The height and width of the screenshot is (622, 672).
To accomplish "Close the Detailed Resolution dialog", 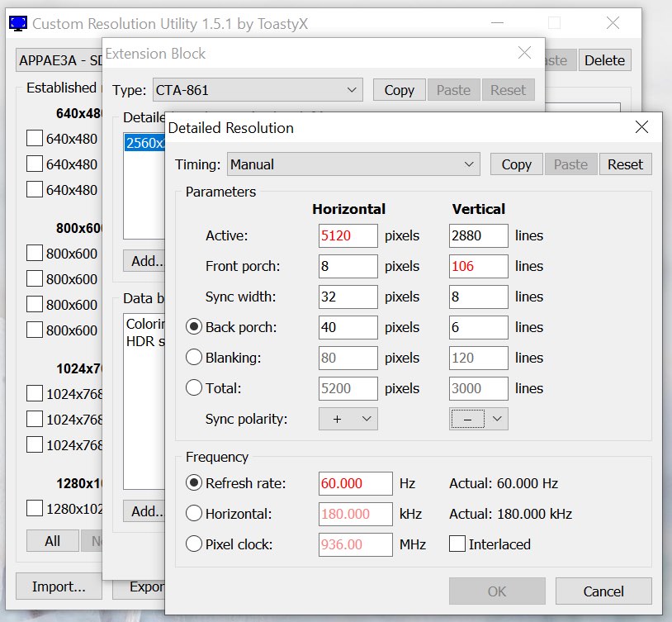I will 641,127.
